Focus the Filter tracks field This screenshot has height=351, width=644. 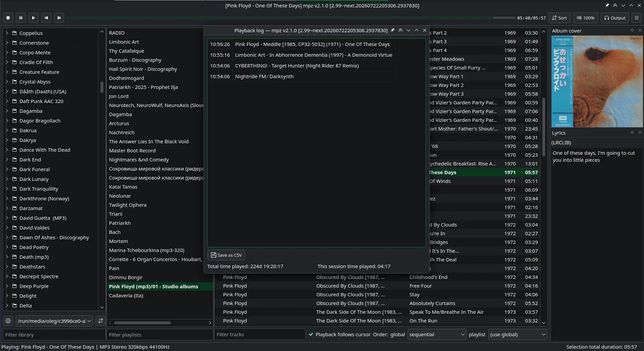coord(260,334)
